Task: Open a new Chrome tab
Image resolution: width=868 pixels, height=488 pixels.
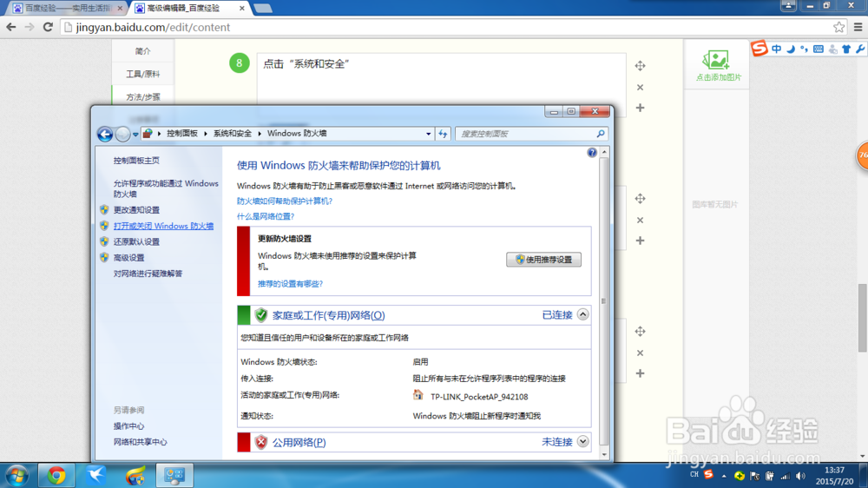Action: pyautogui.click(x=262, y=9)
